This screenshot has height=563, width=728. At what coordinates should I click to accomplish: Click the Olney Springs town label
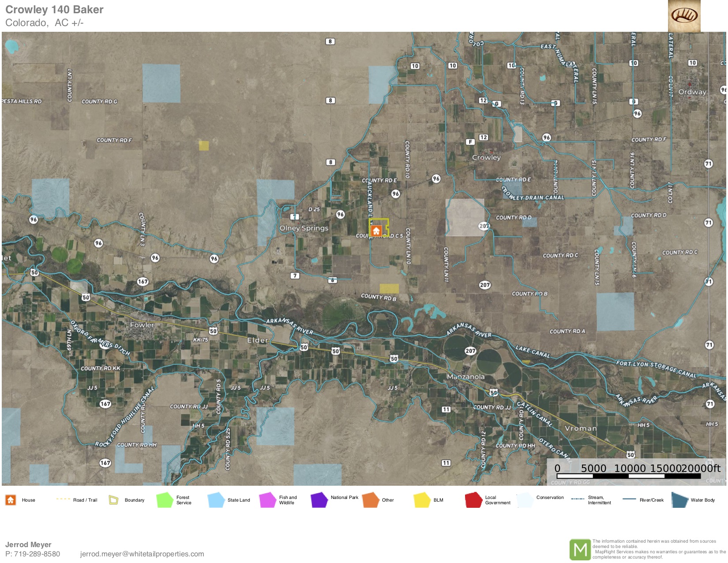304,228
